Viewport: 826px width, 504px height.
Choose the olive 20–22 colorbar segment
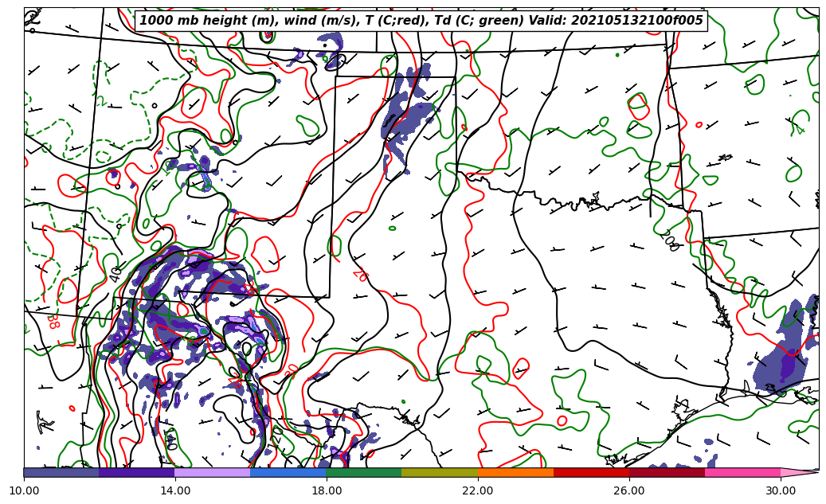point(440,472)
